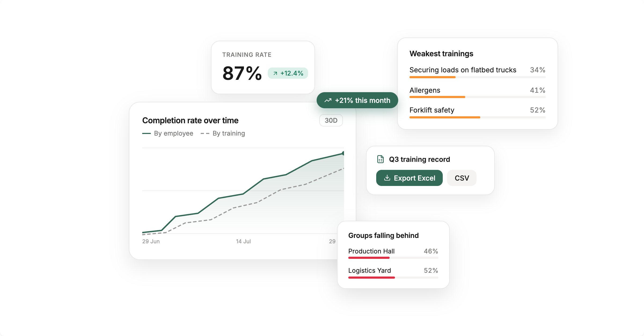Click the +12.4% change badge
644x336 pixels.
(288, 73)
